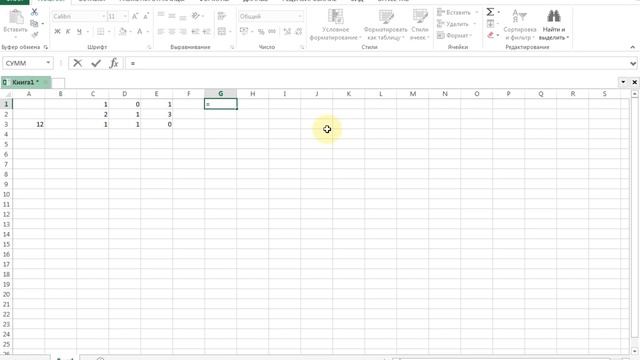This screenshot has width=640, height=360.
Task: Open the AutoSum dropdown arrow
Action: coord(498,12)
